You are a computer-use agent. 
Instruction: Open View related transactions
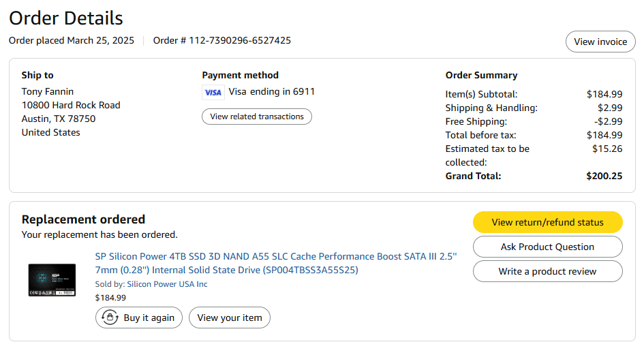point(257,117)
